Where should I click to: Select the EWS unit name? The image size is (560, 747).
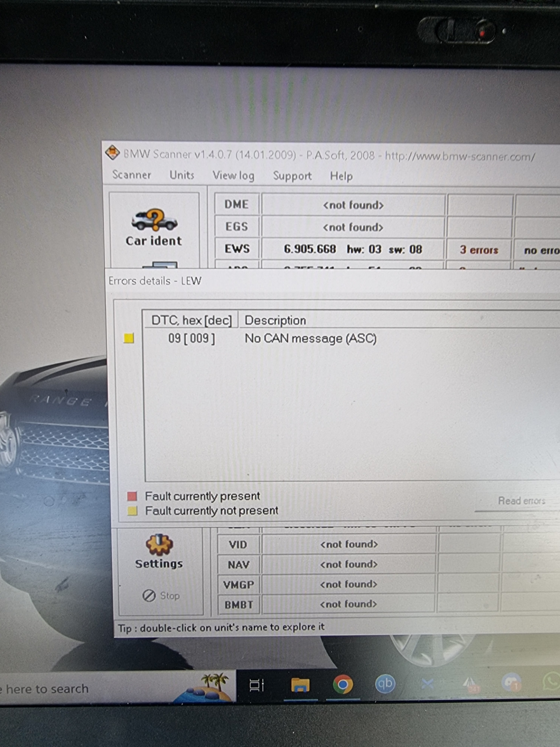point(237,249)
